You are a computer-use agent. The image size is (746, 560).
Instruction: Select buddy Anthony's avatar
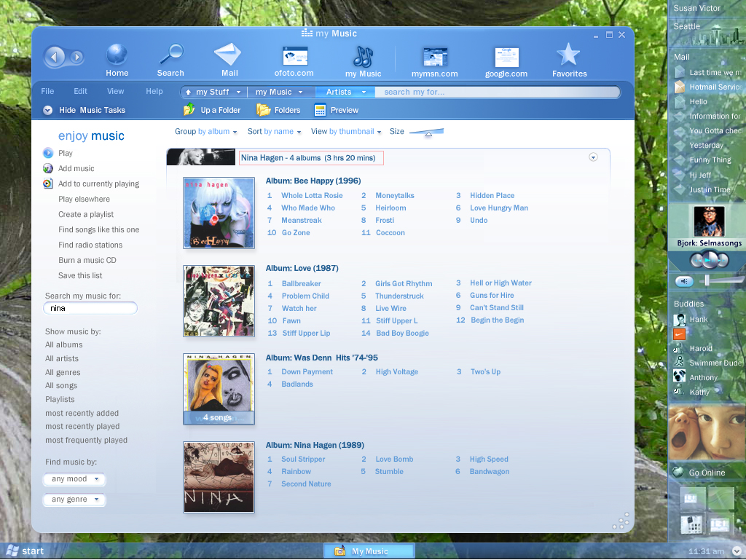click(x=680, y=376)
